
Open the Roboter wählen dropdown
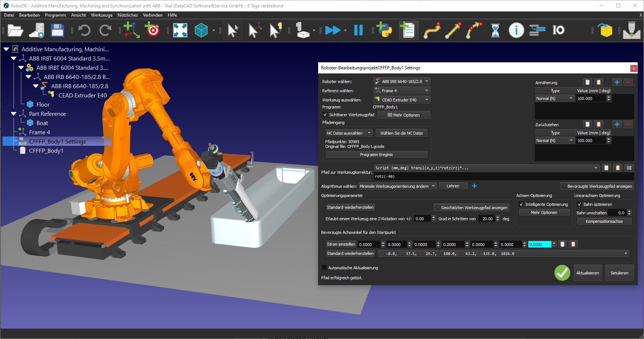pyautogui.click(x=401, y=81)
